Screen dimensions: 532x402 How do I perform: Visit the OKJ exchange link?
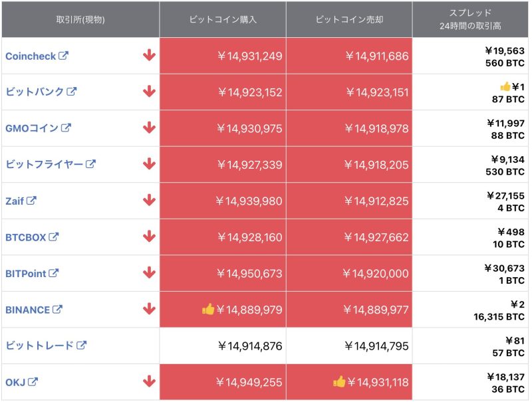point(15,382)
